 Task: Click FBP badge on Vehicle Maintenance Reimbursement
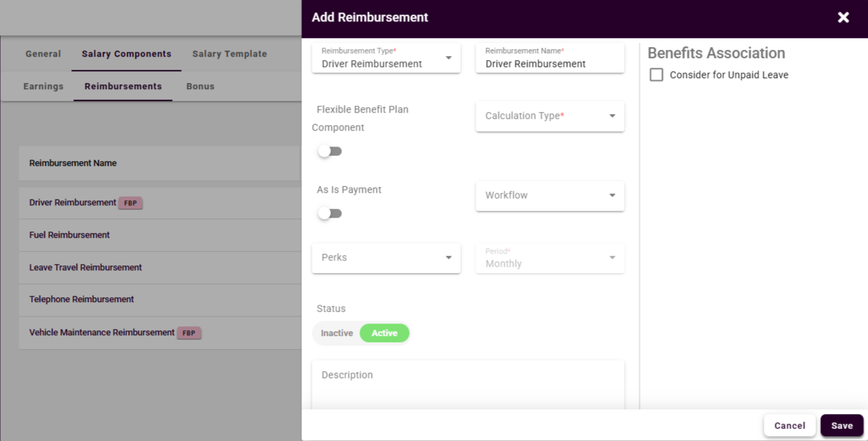pyautogui.click(x=189, y=333)
